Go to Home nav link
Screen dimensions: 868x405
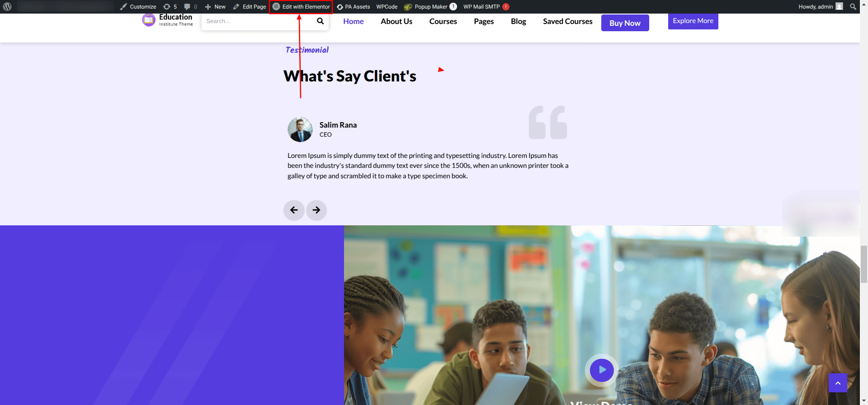[354, 21]
